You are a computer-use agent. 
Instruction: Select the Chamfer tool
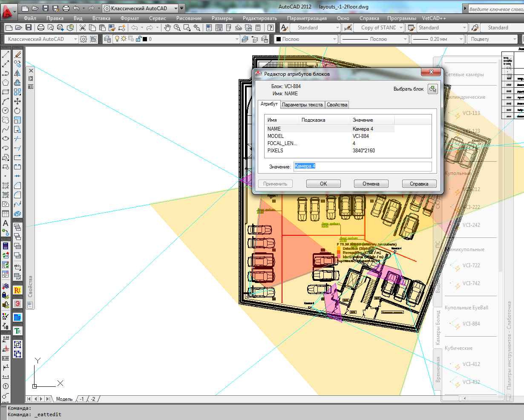click(17, 186)
